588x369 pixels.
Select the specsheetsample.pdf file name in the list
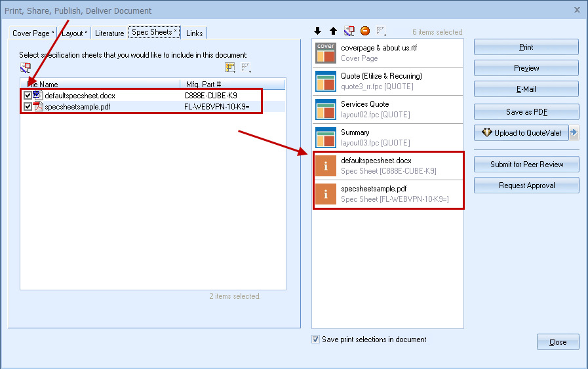tap(77, 107)
